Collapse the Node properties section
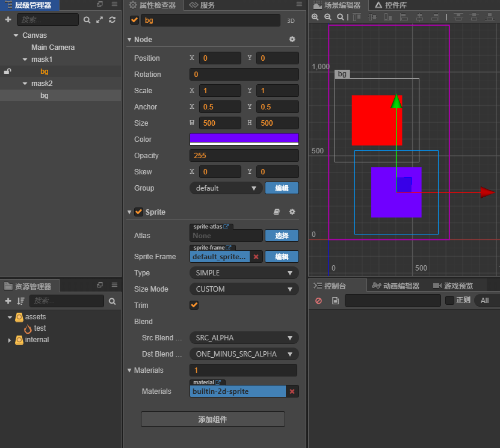The height and width of the screenshot is (448, 500). coord(129,40)
